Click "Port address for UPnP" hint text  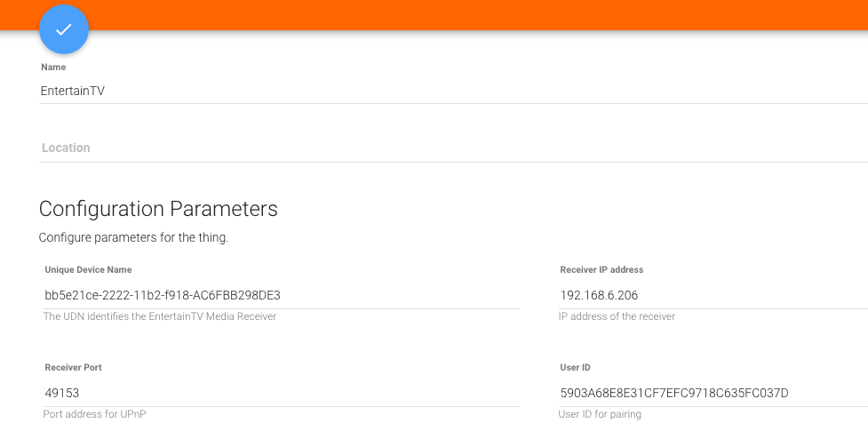(x=93, y=414)
